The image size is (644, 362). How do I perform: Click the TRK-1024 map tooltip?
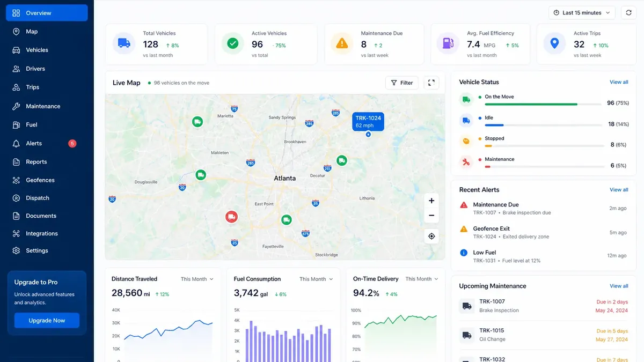click(368, 122)
